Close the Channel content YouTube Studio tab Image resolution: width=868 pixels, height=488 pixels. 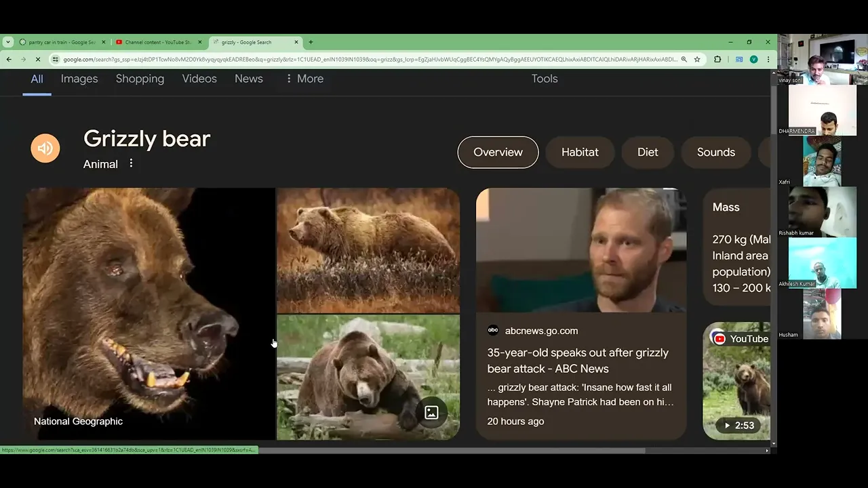click(199, 42)
